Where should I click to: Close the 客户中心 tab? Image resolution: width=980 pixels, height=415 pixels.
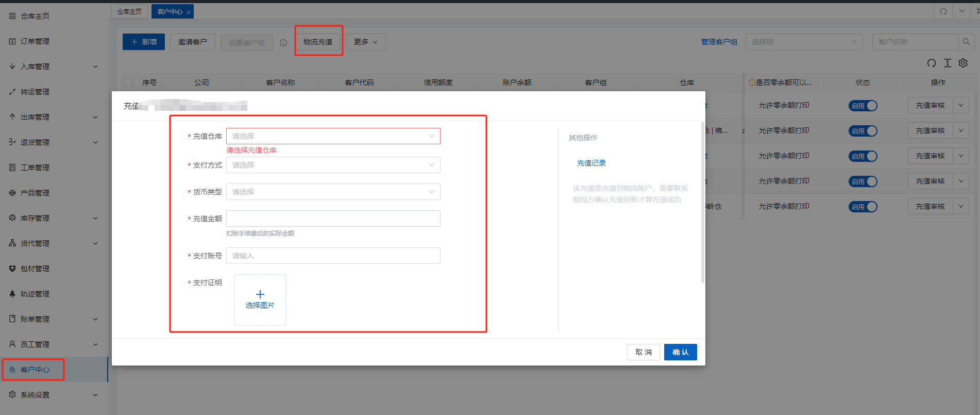189,12
